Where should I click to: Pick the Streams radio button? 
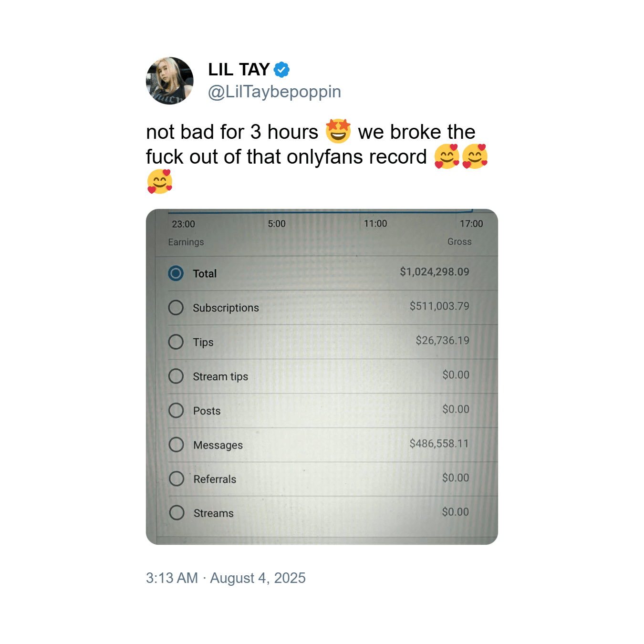coord(177,513)
